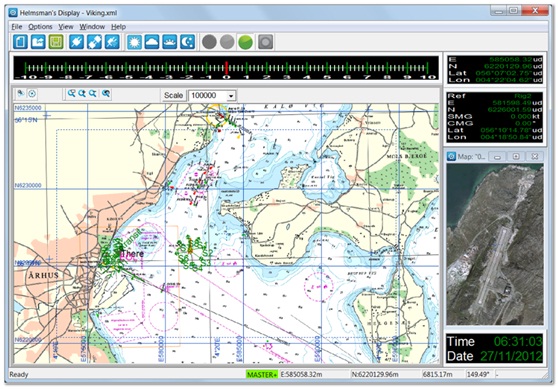Select the cloud overcast display mode
The image size is (558, 389).
(x=152, y=42)
